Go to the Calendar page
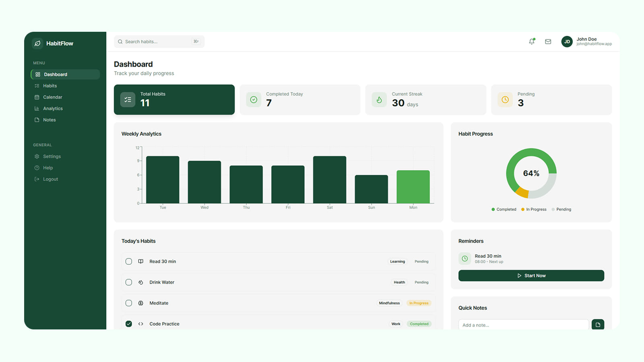The image size is (644, 362). 52,97
